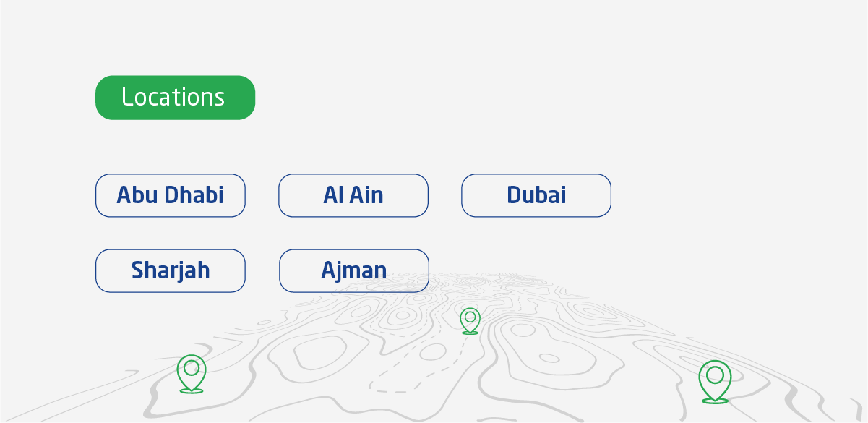Click the circle inside the leftmost pin
The image size is (868, 423).
(191, 368)
